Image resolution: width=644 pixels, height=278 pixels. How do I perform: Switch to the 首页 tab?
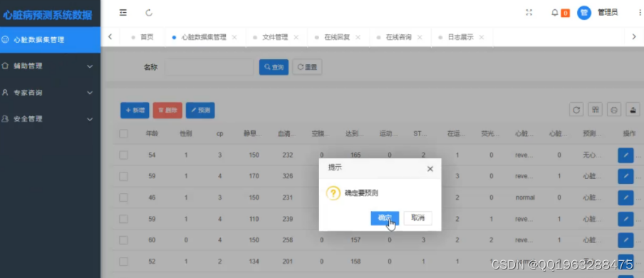click(147, 37)
